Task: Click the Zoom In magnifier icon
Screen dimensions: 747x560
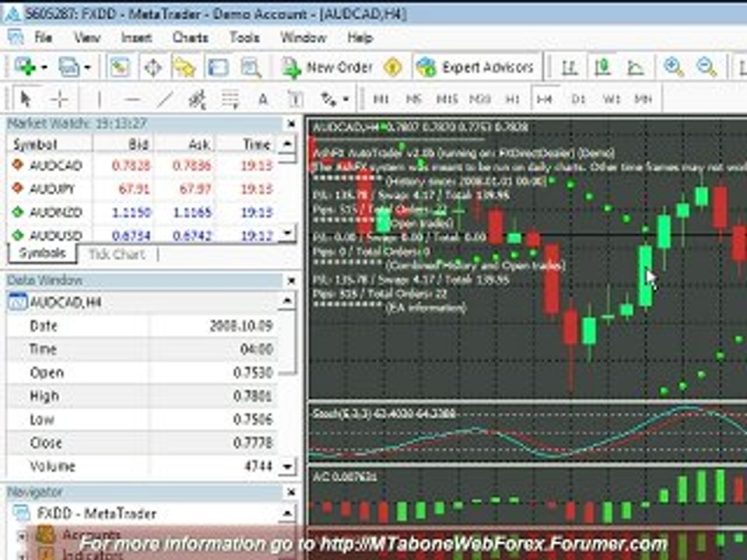Action: [674, 67]
